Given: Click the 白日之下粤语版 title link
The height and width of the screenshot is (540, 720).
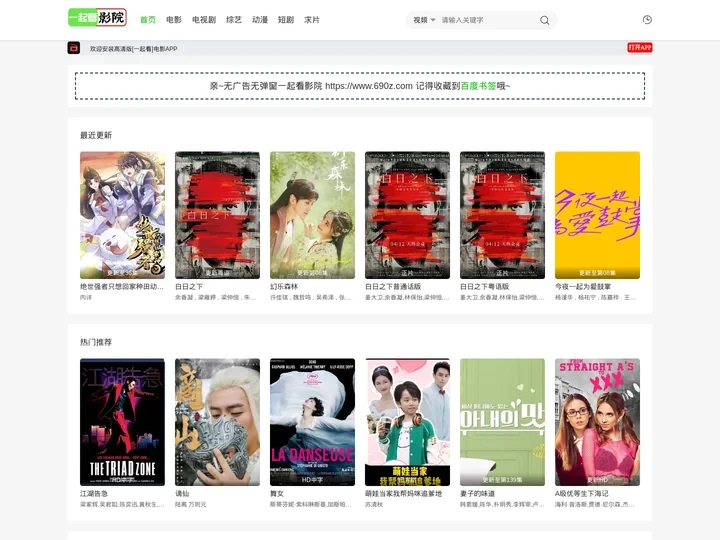Looking at the screenshot, I should point(484,287).
